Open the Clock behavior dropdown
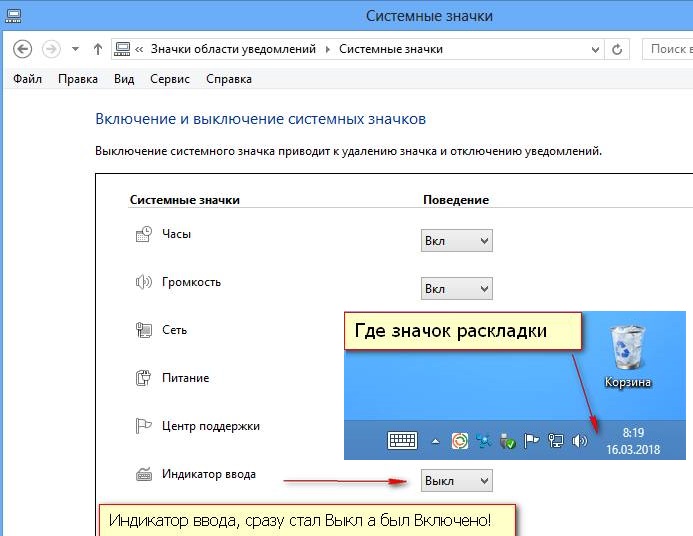The image size is (693, 536). tap(457, 241)
